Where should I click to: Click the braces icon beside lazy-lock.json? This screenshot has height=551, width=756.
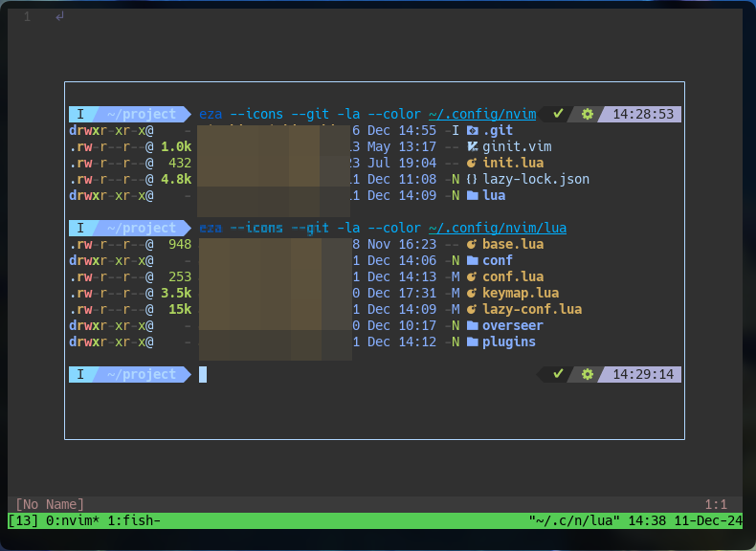[472, 179]
